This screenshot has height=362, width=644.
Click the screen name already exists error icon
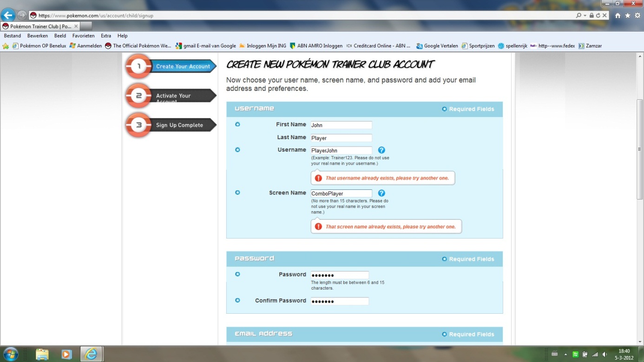pyautogui.click(x=318, y=226)
